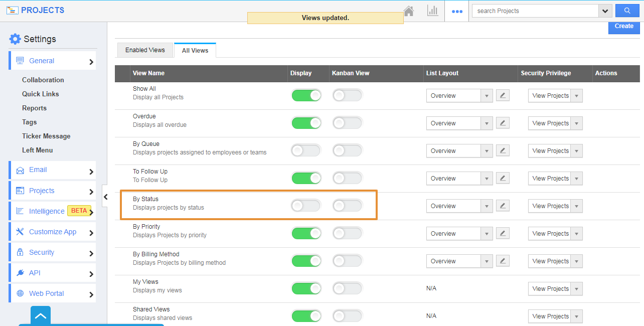The height and width of the screenshot is (326, 644).
Task: Open the Reports bar chart icon
Action: tap(432, 11)
